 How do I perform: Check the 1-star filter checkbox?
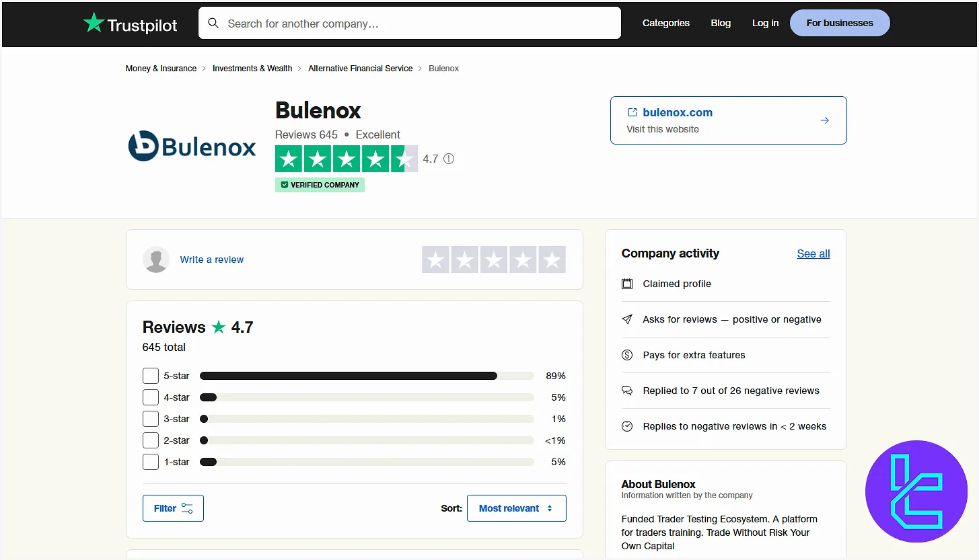coord(151,462)
